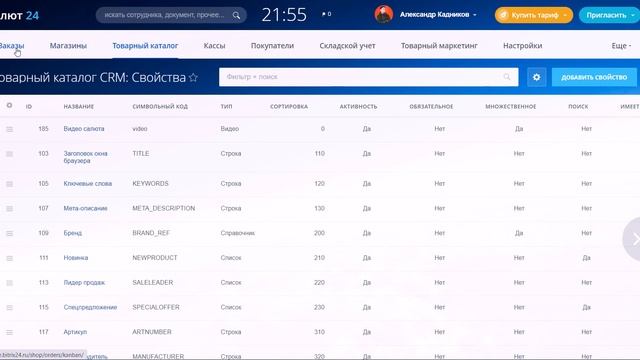Image resolution: width=640 pixels, height=360 pixels.
Task: Sort by the Активность column header
Action: coord(358,107)
